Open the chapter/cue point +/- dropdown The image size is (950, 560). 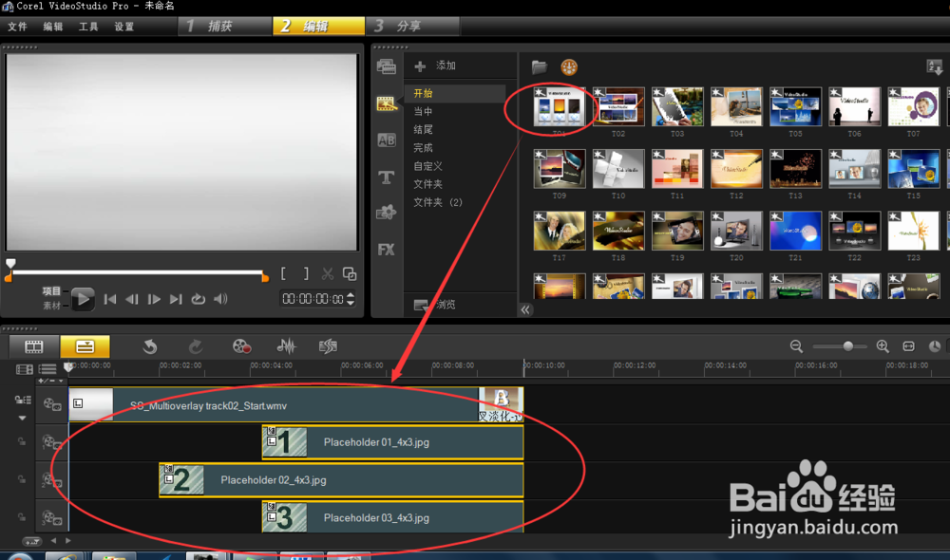tap(51, 381)
